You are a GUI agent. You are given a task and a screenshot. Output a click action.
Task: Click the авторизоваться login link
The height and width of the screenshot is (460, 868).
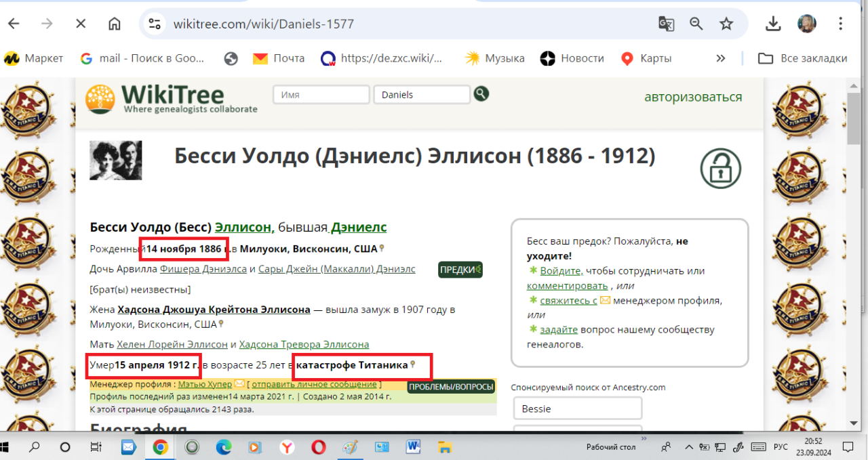(x=693, y=97)
